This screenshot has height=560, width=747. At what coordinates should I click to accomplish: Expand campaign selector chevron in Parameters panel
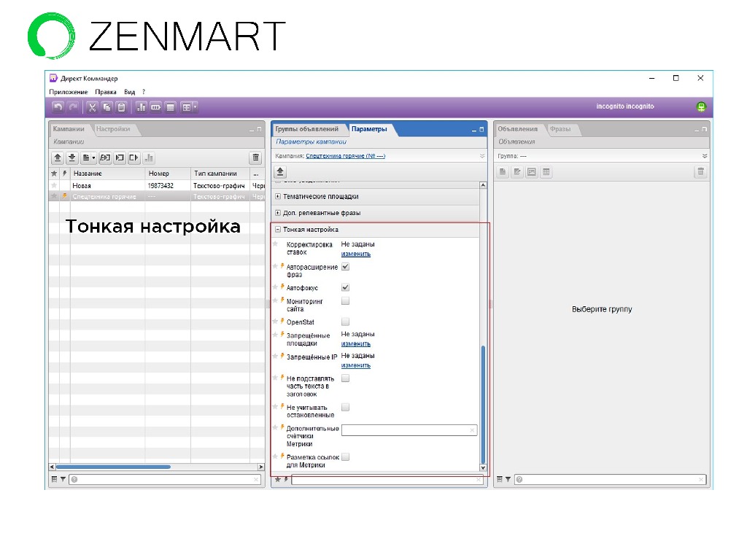click(481, 156)
